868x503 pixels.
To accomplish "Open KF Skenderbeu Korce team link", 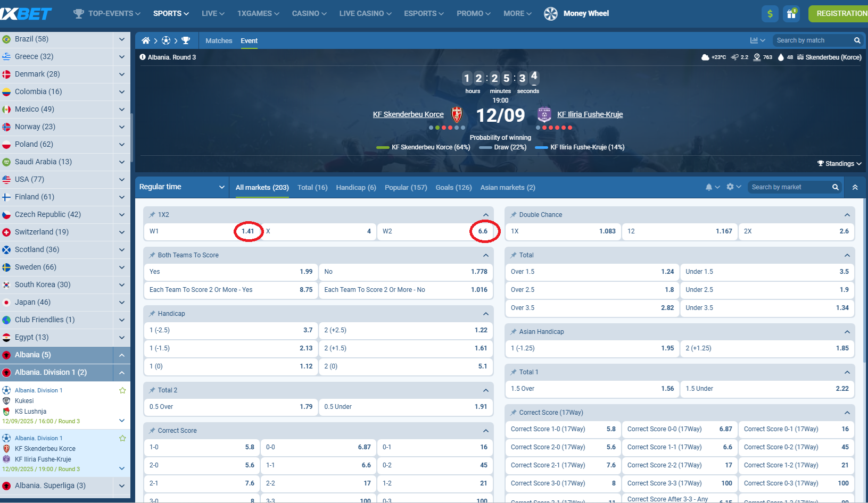I will tap(408, 114).
